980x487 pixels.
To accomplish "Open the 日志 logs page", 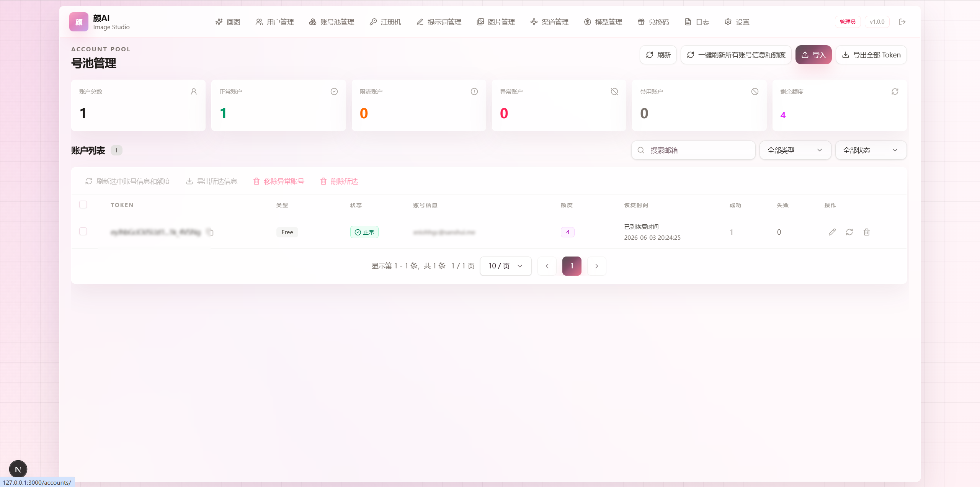I will pos(697,22).
